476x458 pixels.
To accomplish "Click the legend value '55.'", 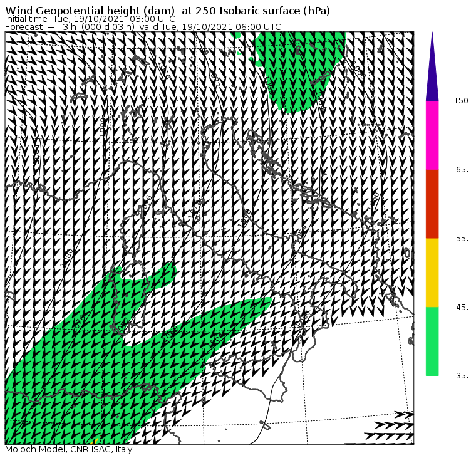I will tap(463, 239).
